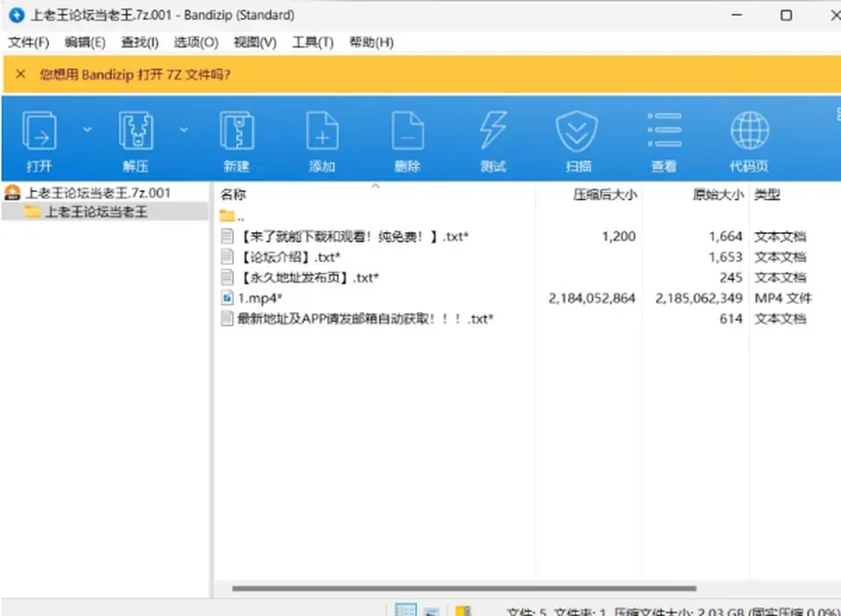Click the 1.mp4 video file icon
This screenshot has height=616, width=841.
coord(228,298)
